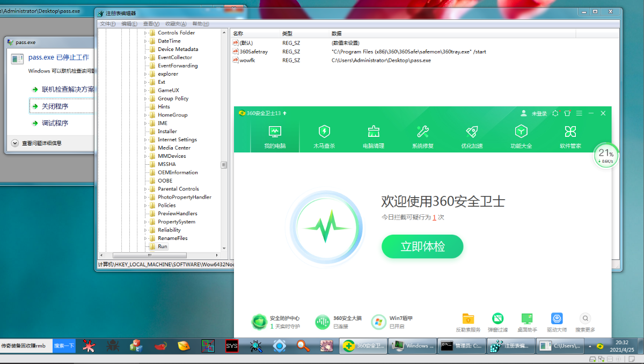Viewport: 644px width, 364px height.
Task: Launch 弹窗过滤 popup filter tool
Action: 497,323
